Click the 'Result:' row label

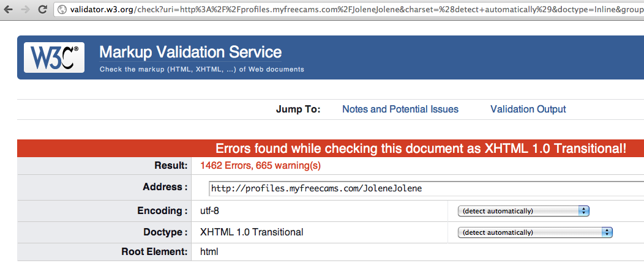171,166
